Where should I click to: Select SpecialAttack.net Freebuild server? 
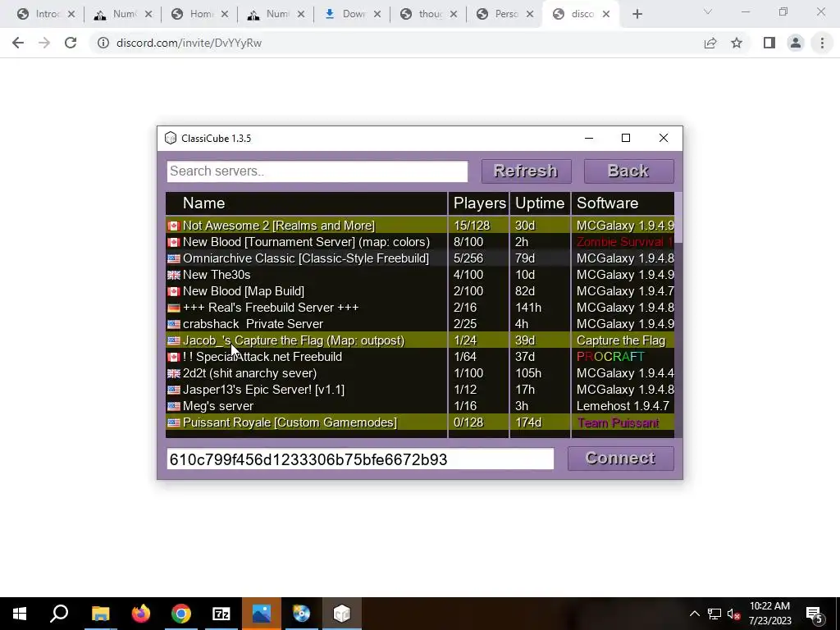pyautogui.click(x=420, y=357)
